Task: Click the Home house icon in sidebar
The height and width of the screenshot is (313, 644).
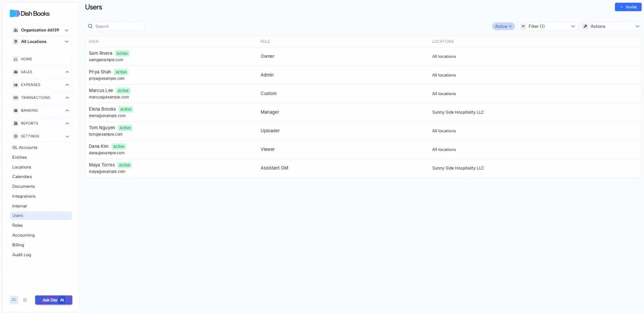Action: [16, 59]
